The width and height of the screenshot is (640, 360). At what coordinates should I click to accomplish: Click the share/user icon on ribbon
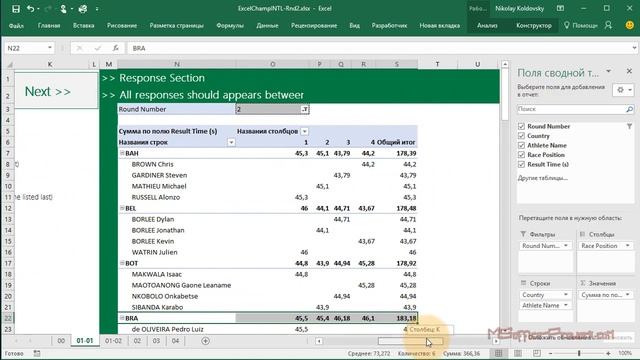[x=608, y=25]
